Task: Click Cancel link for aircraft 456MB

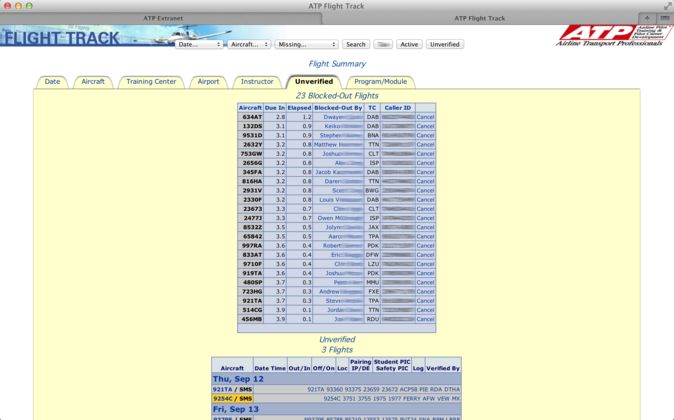Action: tap(425, 319)
